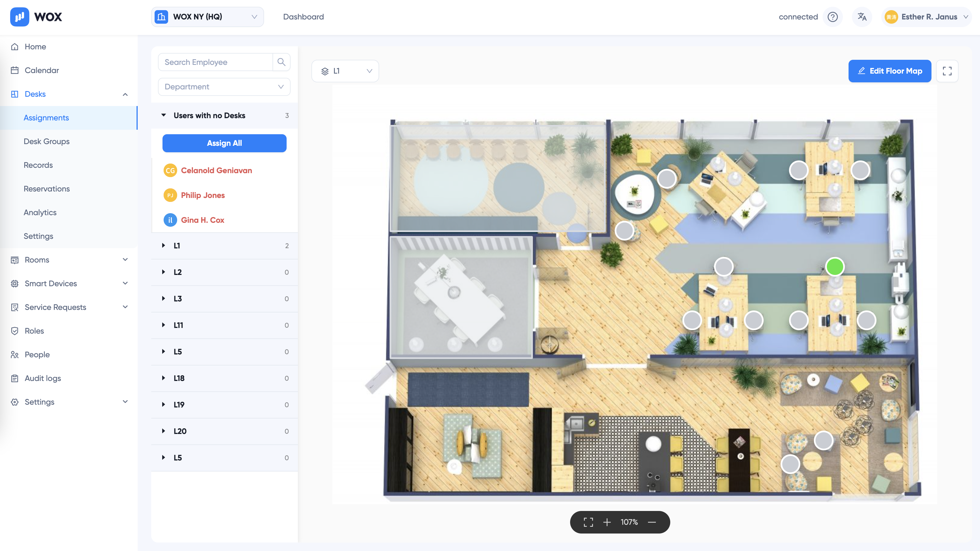Click the Dashboard breadcrumb link
This screenshot has height=551, width=980.
click(303, 17)
